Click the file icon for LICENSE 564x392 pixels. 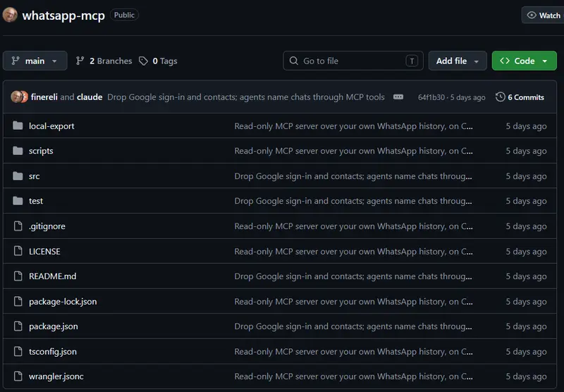coord(18,251)
